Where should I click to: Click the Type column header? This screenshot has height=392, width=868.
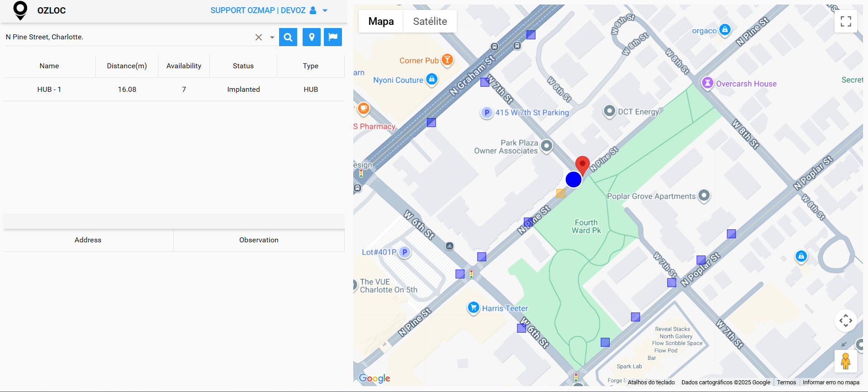[311, 66]
